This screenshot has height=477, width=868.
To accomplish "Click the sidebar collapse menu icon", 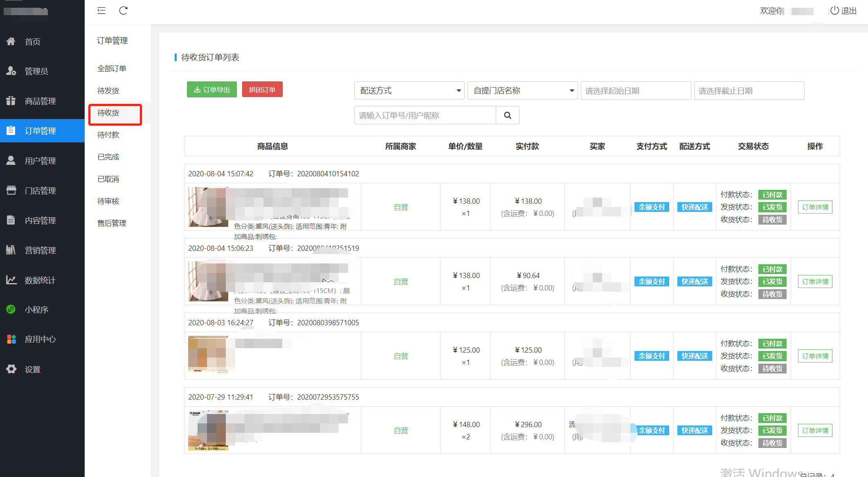I will (101, 11).
